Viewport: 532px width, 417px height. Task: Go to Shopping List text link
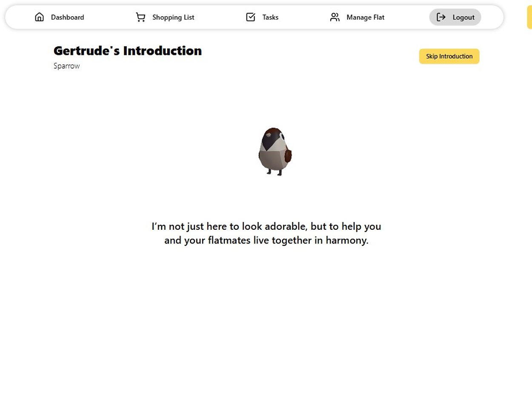[173, 17]
